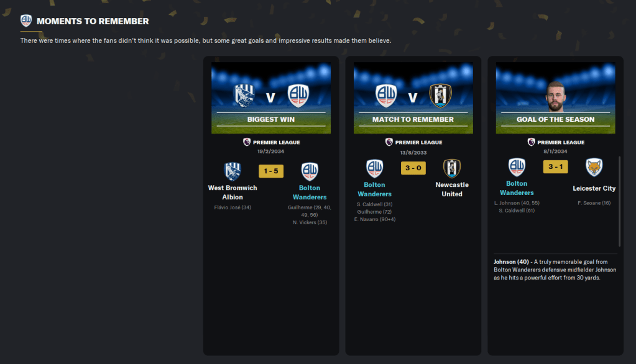Click Goal of the Season player portrait
Screen dimensions: 636x364
click(x=555, y=96)
